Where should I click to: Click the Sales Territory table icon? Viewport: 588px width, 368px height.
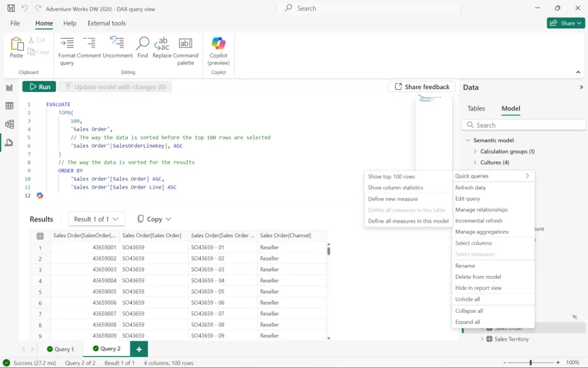point(489,339)
